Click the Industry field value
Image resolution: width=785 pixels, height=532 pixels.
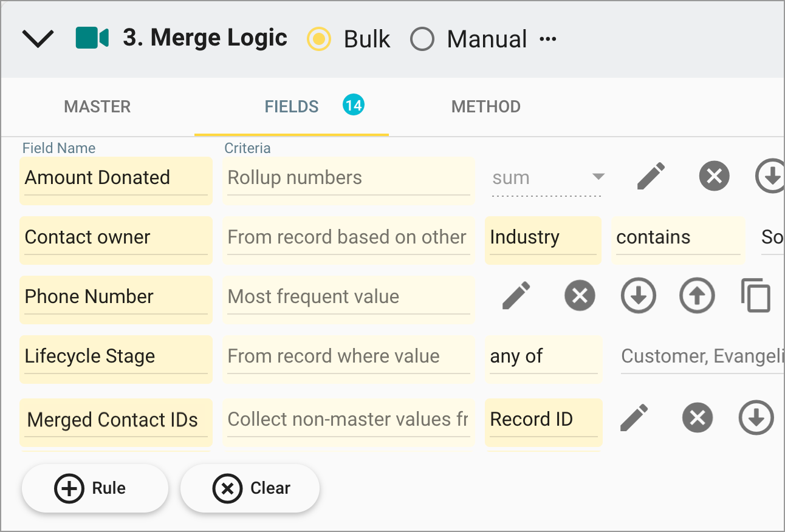pos(543,237)
